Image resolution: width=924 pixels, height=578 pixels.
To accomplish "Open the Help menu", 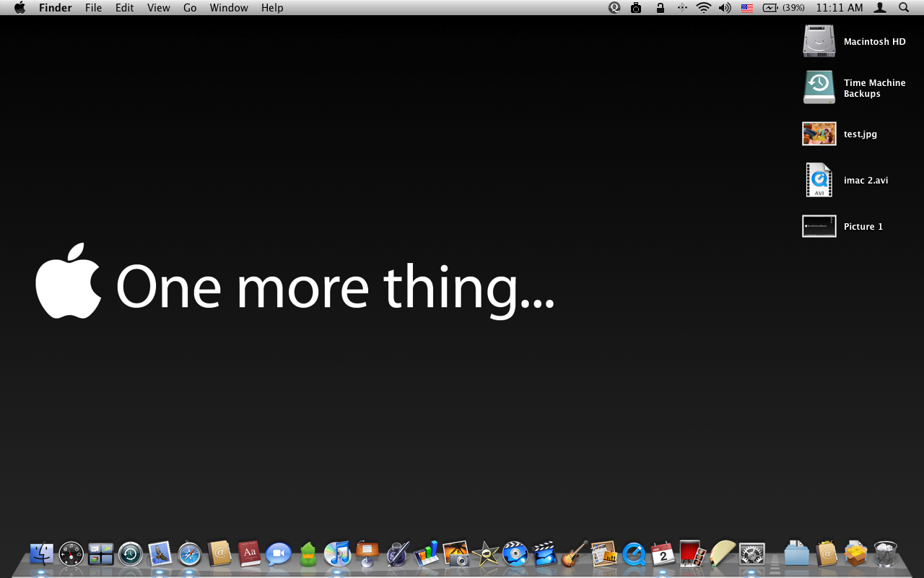I will pos(272,8).
